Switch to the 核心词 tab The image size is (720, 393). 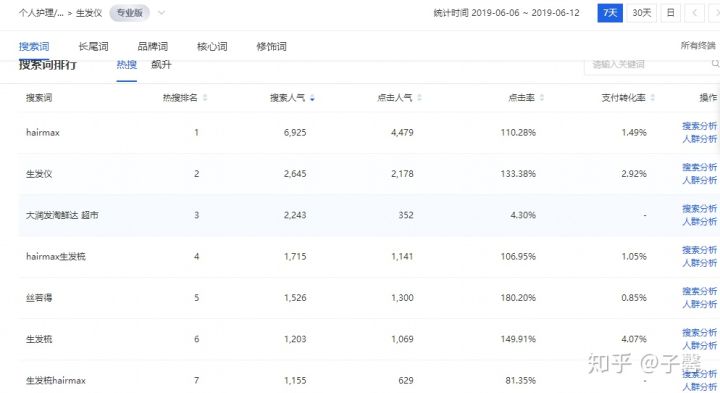[x=212, y=46]
